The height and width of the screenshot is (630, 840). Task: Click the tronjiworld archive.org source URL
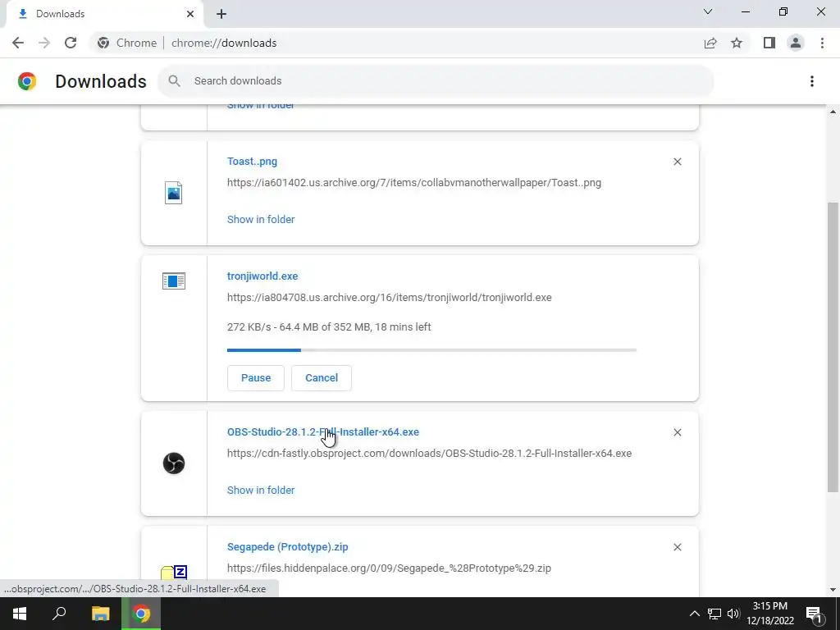(x=390, y=298)
